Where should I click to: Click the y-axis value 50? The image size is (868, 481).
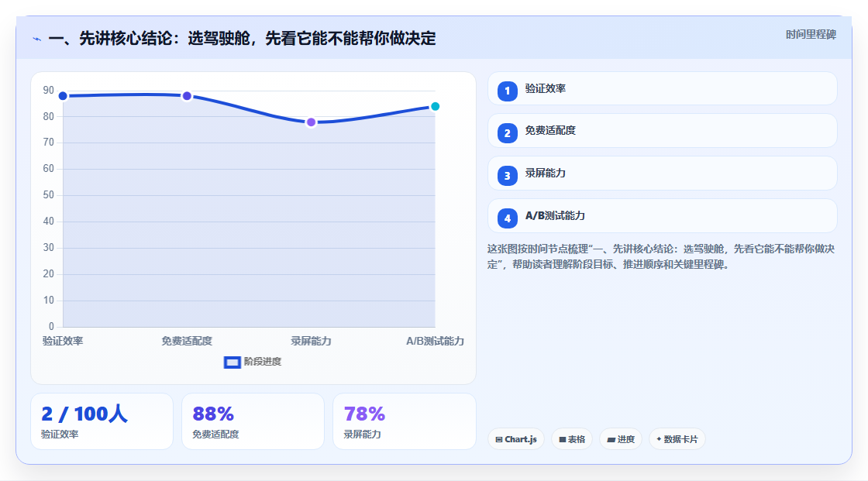click(x=49, y=195)
